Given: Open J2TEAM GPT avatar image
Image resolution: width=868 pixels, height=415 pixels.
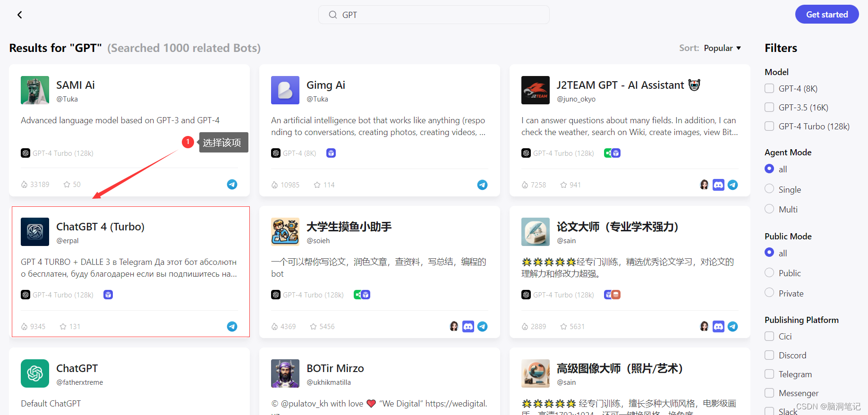Looking at the screenshot, I should (536, 90).
